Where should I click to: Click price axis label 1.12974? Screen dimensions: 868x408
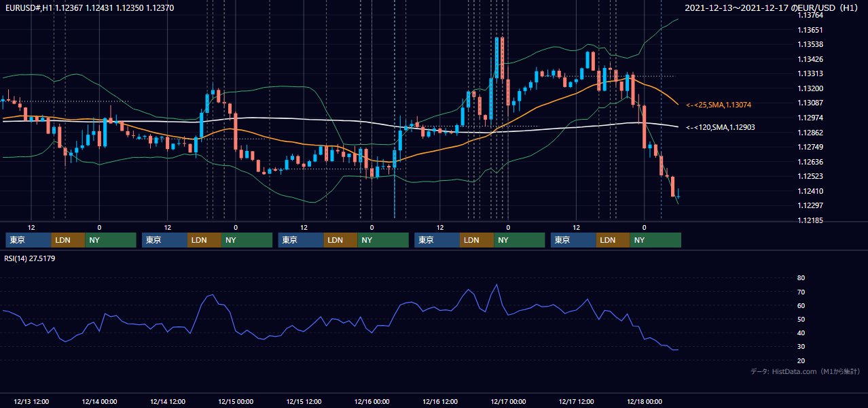click(810, 118)
